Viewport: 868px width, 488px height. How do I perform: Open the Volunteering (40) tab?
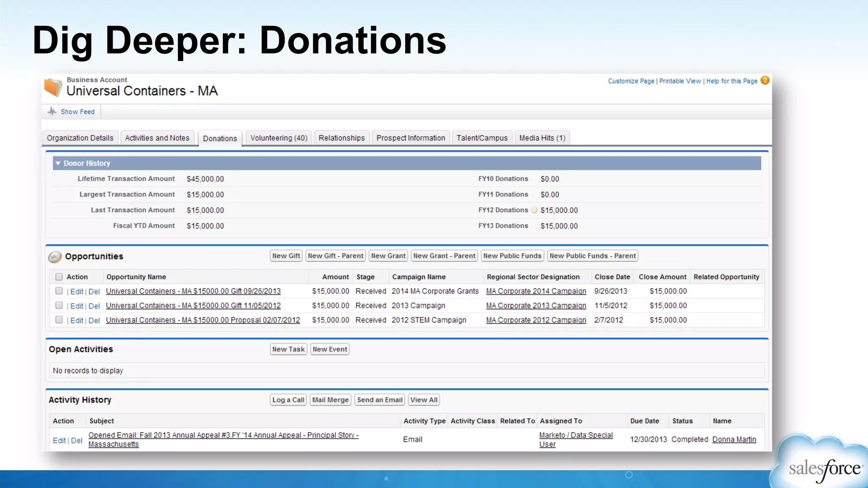point(279,138)
